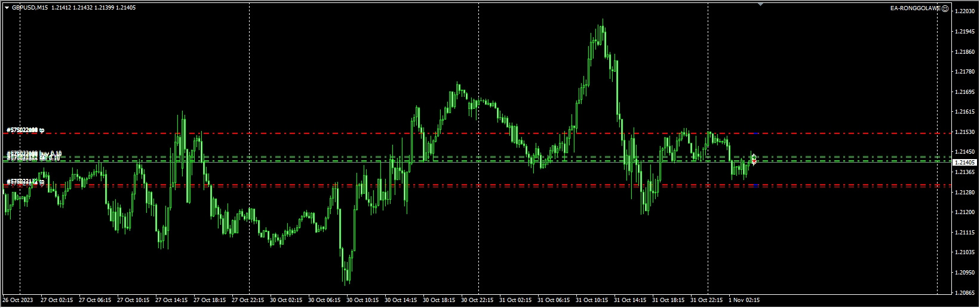
Task: Click time axis label 27 Oct 14:15
Action: [x=171, y=300]
